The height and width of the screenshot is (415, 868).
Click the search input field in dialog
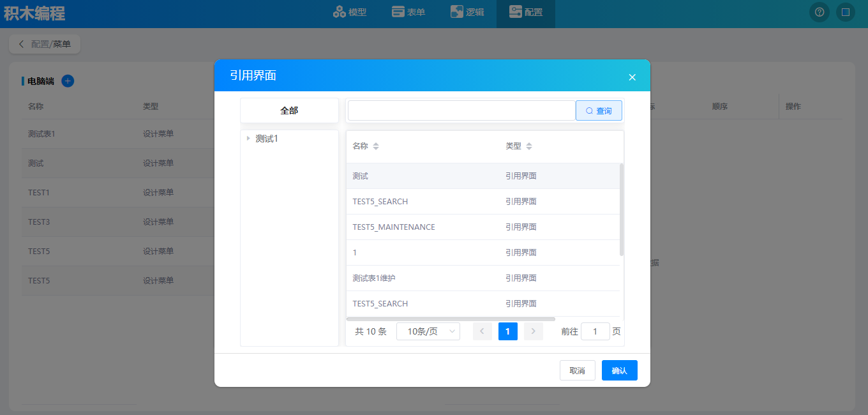pos(461,110)
